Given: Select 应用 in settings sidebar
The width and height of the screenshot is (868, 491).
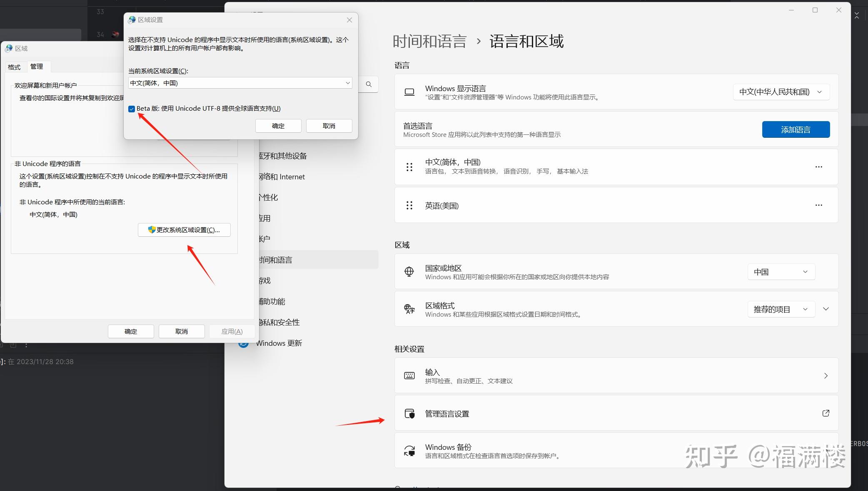Looking at the screenshot, I should [264, 218].
